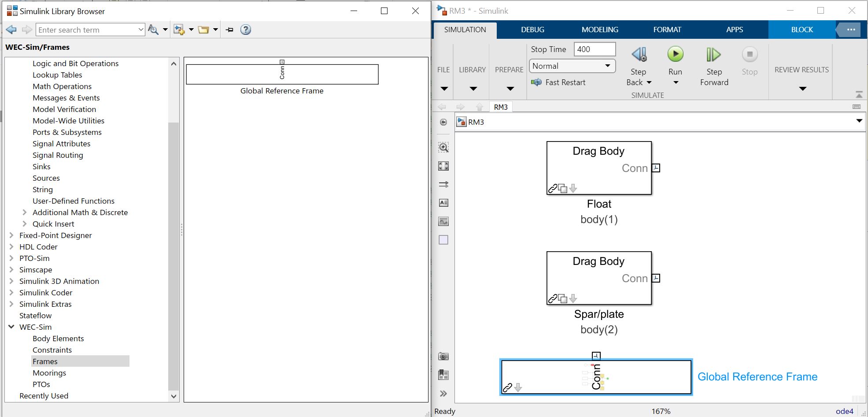This screenshot has width=868, height=417.
Task: Open the folder icon dropdown arrow
Action: pos(215,30)
